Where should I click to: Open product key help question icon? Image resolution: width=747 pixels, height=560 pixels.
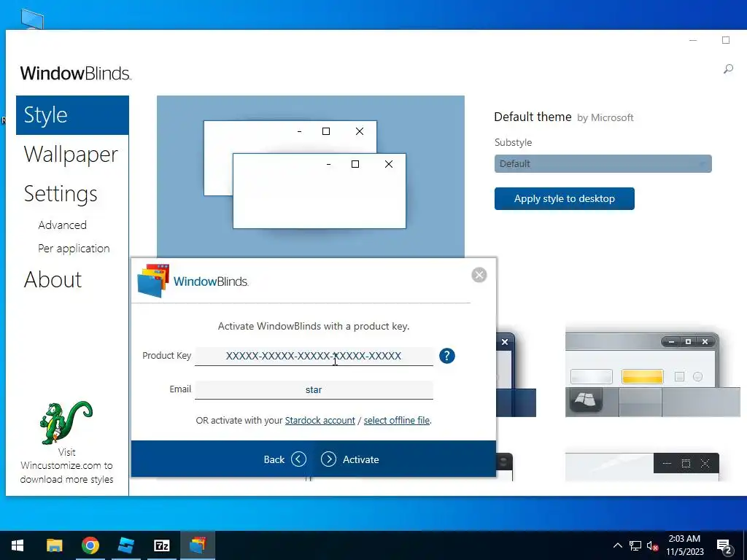tap(447, 356)
